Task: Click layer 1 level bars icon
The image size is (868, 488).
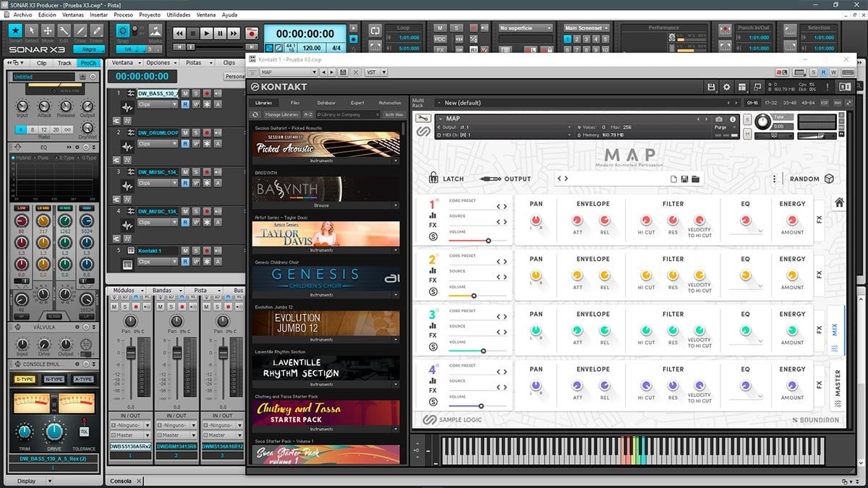Action: tap(433, 215)
